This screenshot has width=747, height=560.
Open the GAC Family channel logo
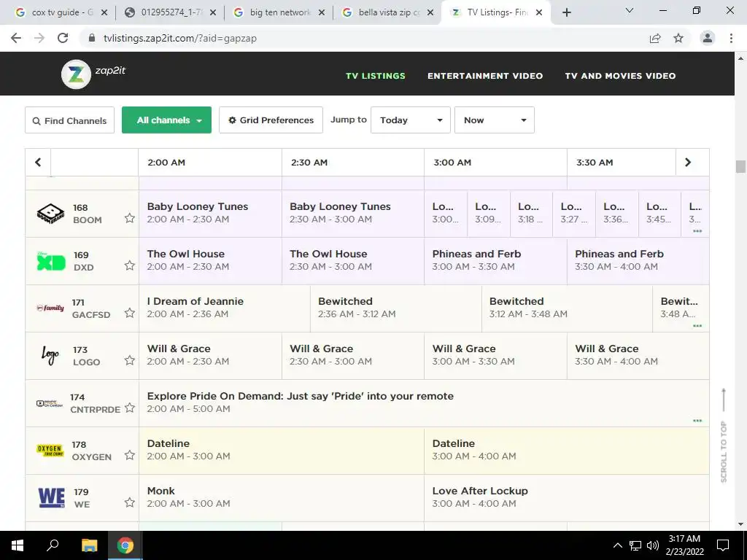point(50,308)
